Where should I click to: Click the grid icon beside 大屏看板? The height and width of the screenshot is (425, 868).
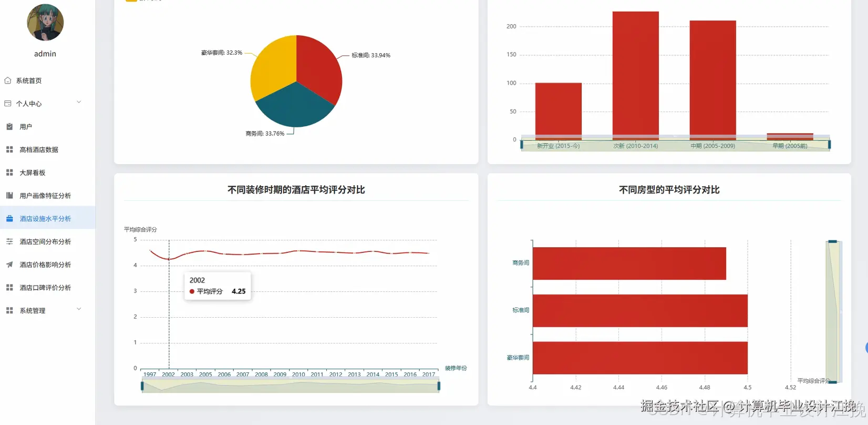point(9,173)
